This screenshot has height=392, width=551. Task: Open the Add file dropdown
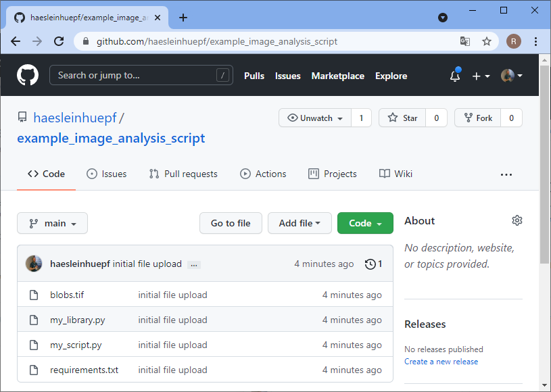(300, 224)
